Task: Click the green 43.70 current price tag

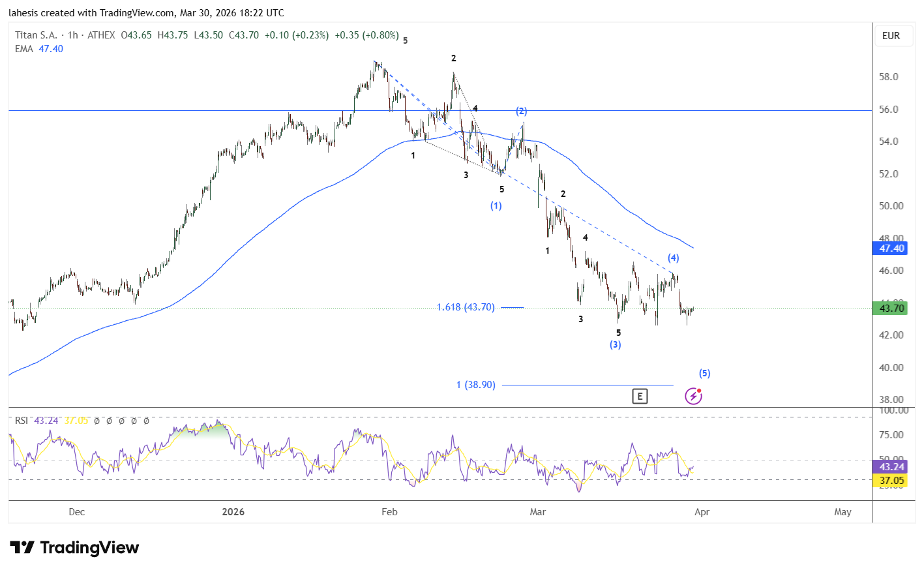Action: [891, 309]
